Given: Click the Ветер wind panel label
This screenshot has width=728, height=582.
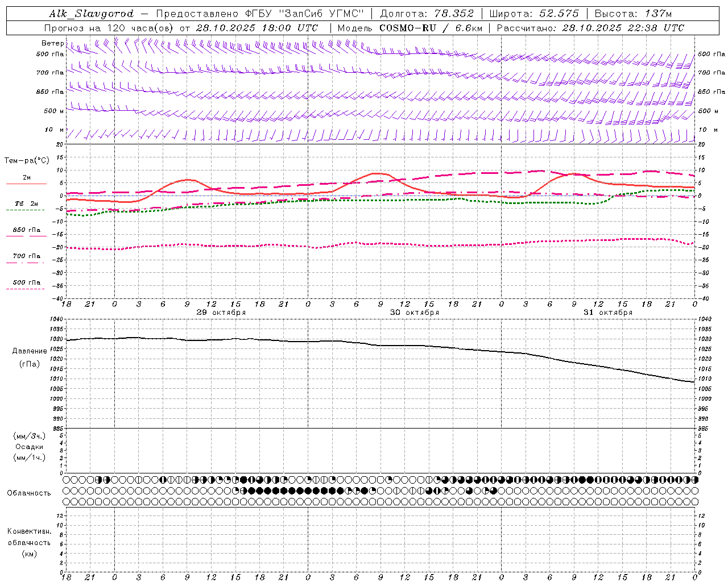Looking at the screenshot, I should click(52, 43).
